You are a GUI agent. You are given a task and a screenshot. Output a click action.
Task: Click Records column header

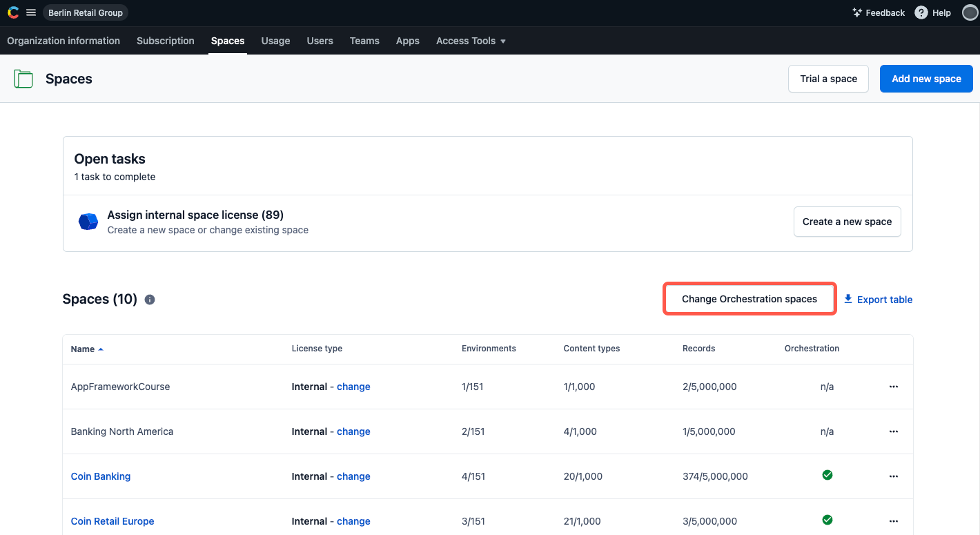click(698, 349)
